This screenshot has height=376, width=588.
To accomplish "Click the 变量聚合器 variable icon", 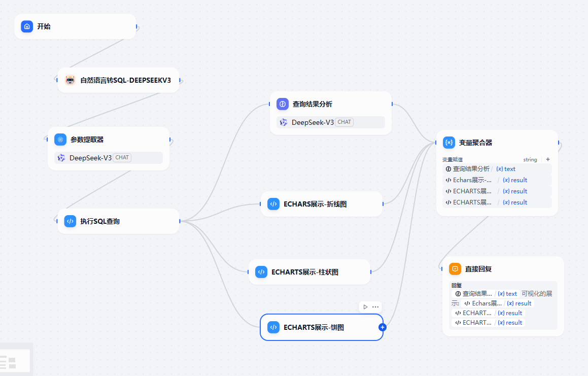I will pos(449,143).
